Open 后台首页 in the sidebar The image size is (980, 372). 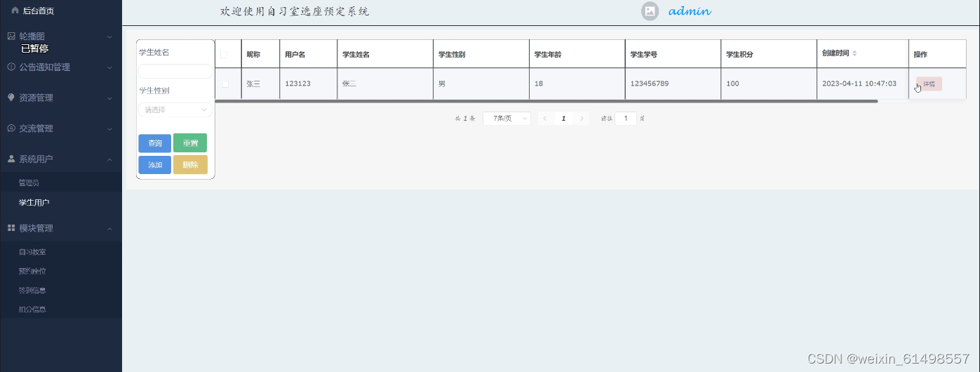point(39,11)
